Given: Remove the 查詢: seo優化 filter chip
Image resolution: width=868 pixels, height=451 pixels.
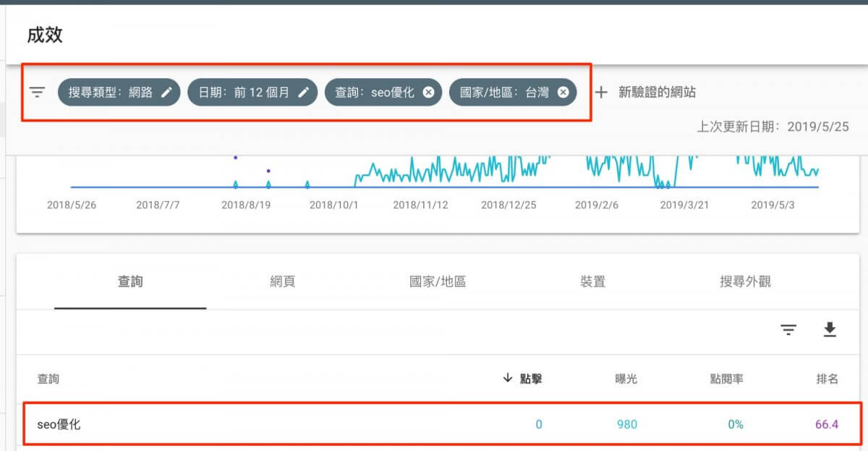Looking at the screenshot, I should pyautogui.click(x=428, y=93).
